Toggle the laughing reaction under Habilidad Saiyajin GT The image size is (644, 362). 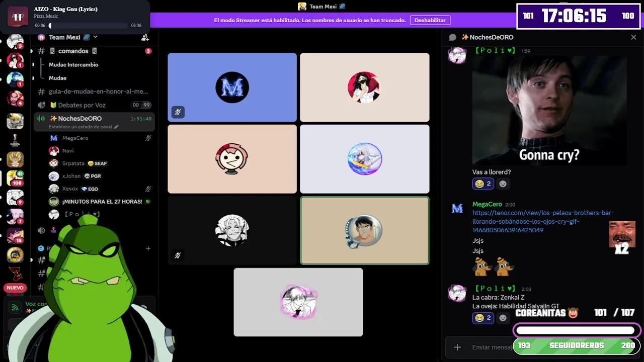coord(483,318)
